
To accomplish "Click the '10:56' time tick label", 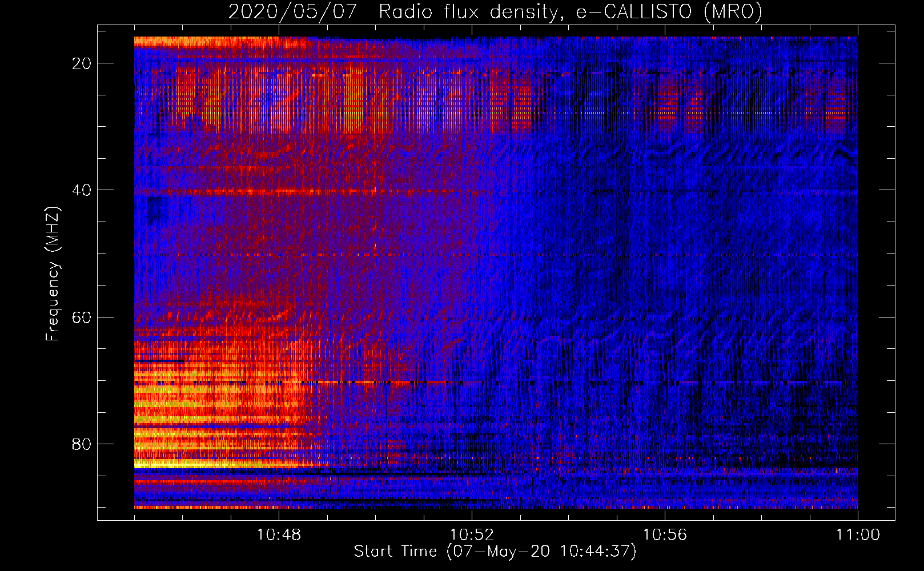I will [665, 535].
